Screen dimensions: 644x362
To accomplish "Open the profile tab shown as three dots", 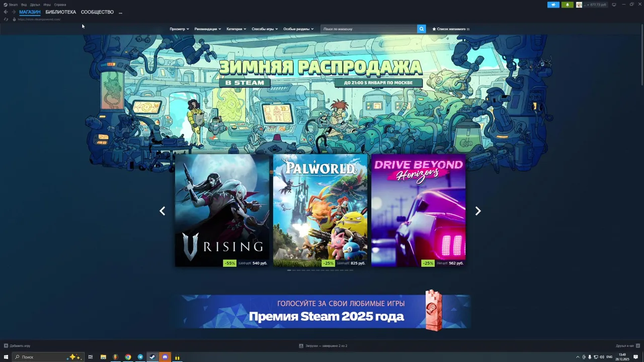I will (x=120, y=12).
